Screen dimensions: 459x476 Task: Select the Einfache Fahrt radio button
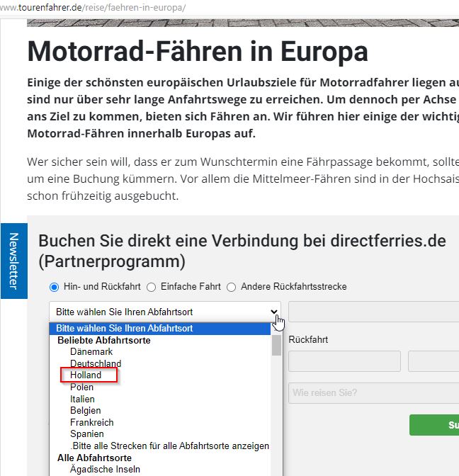151,287
